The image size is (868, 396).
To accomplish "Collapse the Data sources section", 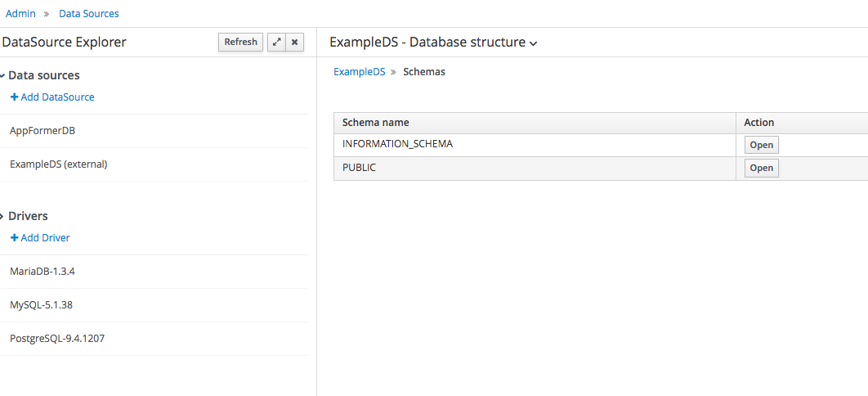I will pyautogui.click(x=2, y=75).
